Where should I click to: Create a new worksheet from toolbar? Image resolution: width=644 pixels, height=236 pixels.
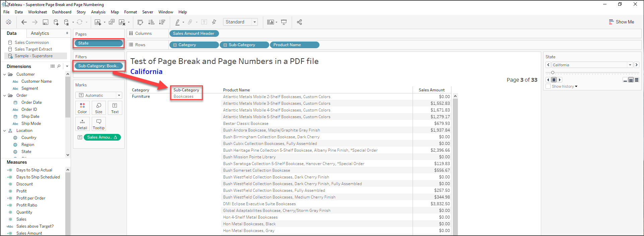coord(98,22)
